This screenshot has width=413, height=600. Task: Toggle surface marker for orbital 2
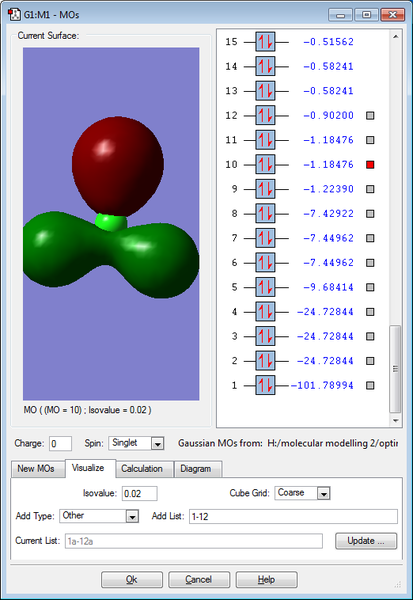(x=370, y=361)
